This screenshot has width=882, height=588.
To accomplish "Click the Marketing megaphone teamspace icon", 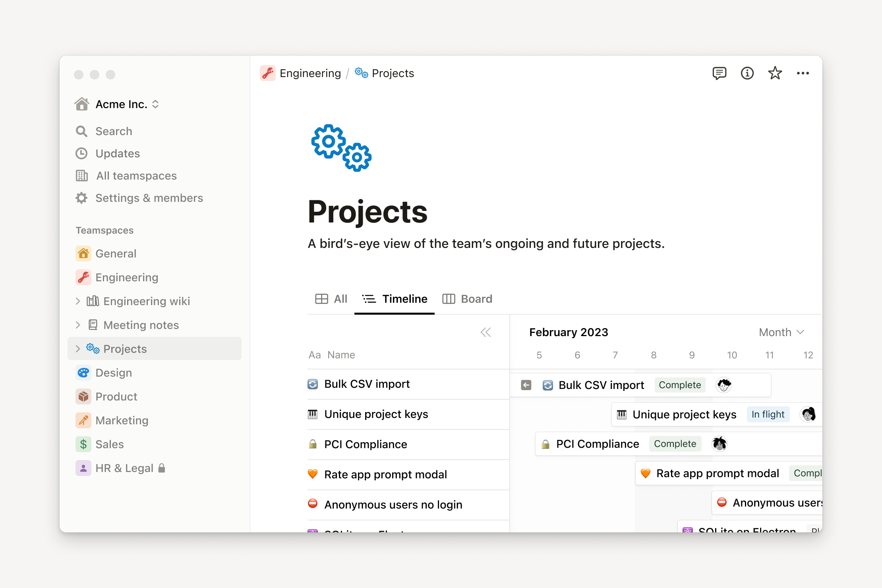I will click(x=83, y=420).
